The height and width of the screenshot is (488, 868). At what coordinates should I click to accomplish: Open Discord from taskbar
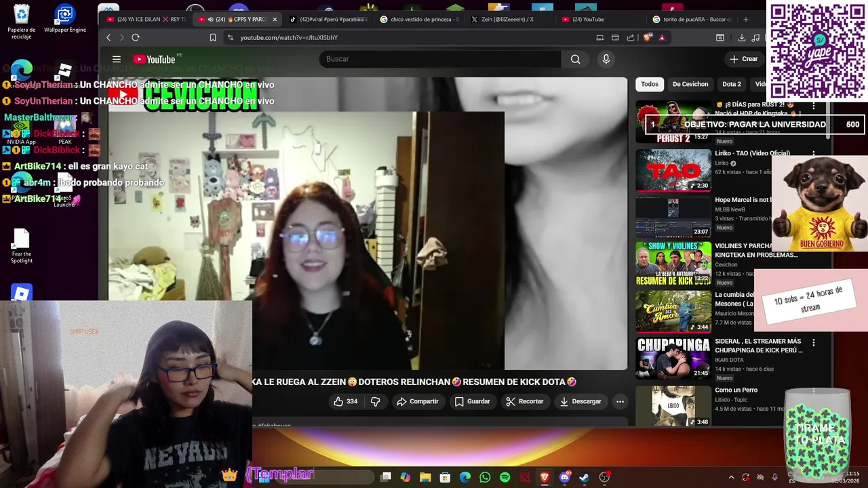[564, 477]
